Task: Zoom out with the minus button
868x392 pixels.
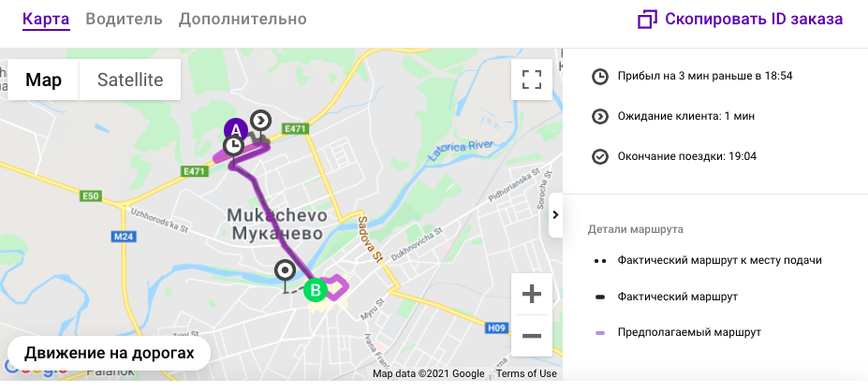Action: point(532,335)
